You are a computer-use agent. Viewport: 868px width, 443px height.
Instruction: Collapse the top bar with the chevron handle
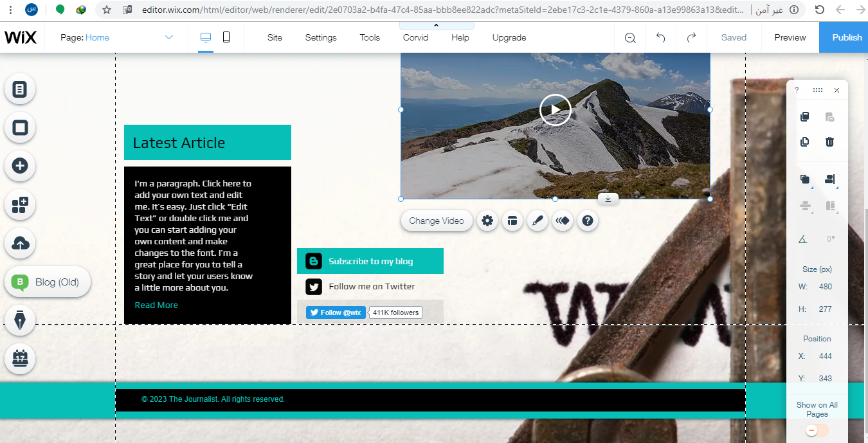437,25
